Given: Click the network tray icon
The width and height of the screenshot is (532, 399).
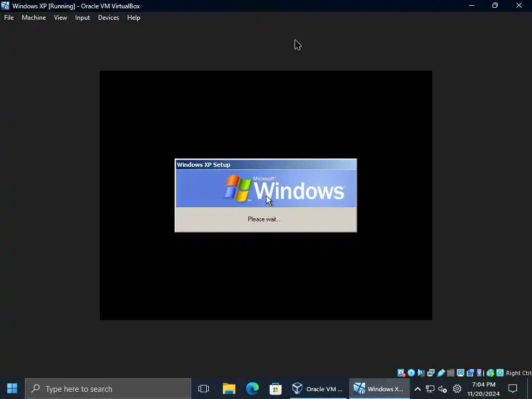Looking at the screenshot, I should pos(430,389).
